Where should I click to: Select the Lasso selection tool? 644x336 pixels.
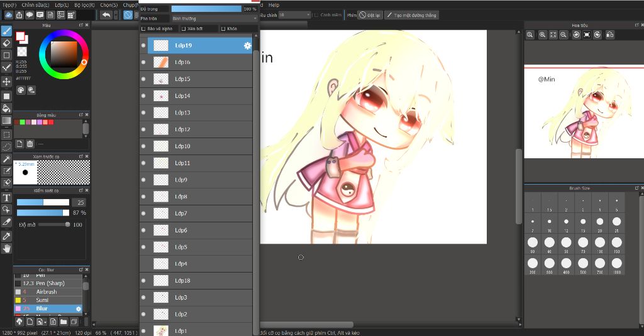click(x=6, y=146)
